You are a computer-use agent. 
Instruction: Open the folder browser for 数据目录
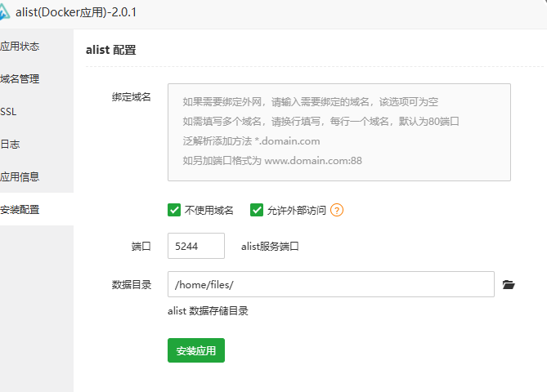[x=509, y=285]
